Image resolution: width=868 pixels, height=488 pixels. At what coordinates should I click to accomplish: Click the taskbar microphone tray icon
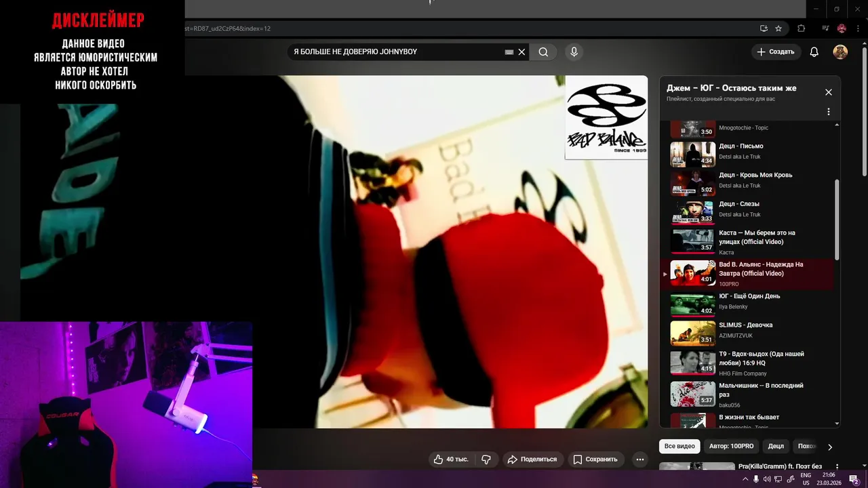pyautogui.click(x=756, y=479)
